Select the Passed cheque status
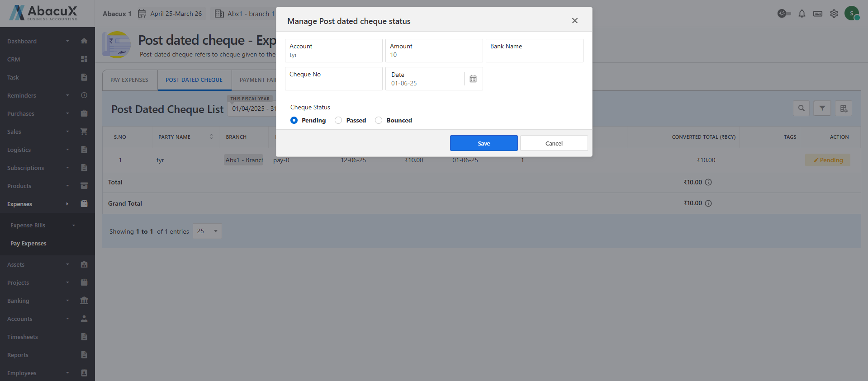The image size is (868, 381). 338,120
